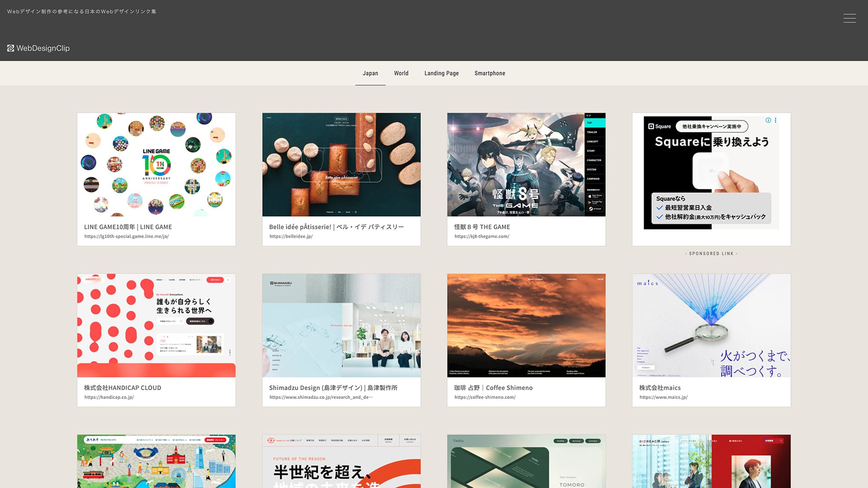The width and height of the screenshot is (868, 488).
Task: Click the https://belleidee.jp/ URL
Action: point(291,236)
